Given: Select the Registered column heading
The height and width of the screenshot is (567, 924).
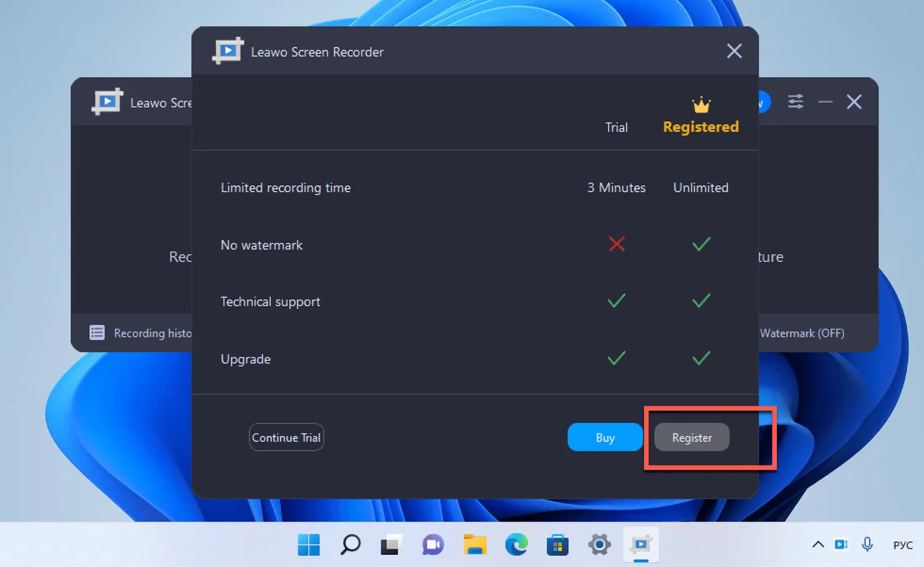Looking at the screenshot, I should 701,127.
